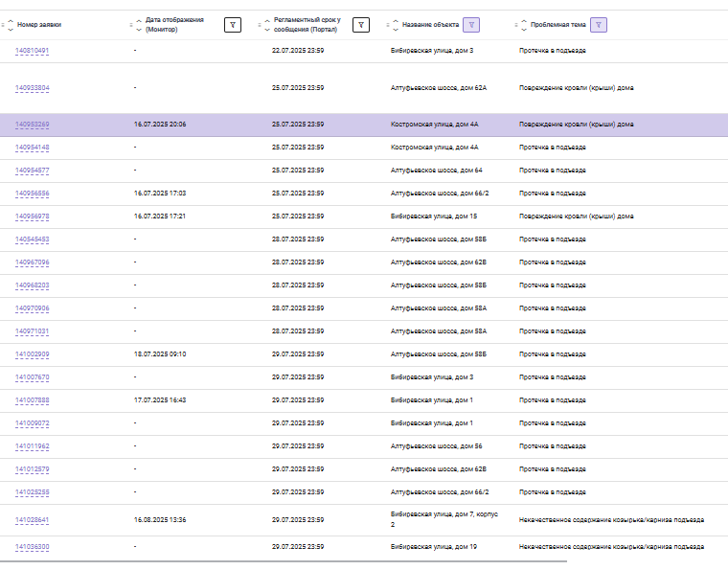Viewport: 728px width, 570px height.
Task: Click Повреждение кровли topic in row 140956978
Action: (577, 217)
